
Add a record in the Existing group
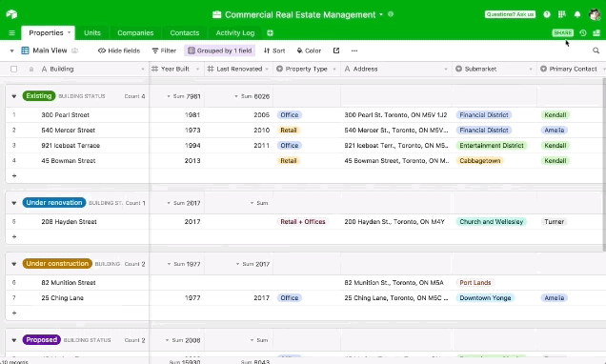pos(14,176)
